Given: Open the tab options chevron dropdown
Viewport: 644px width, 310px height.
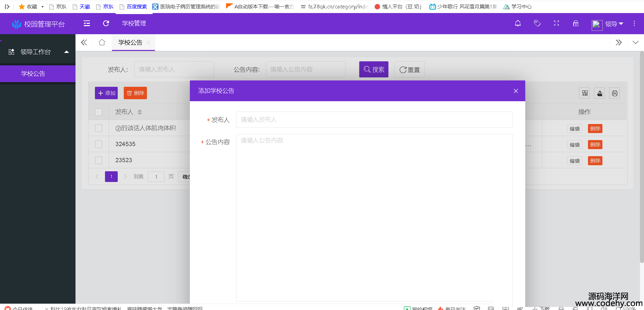Looking at the screenshot, I should pyautogui.click(x=636, y=43).
